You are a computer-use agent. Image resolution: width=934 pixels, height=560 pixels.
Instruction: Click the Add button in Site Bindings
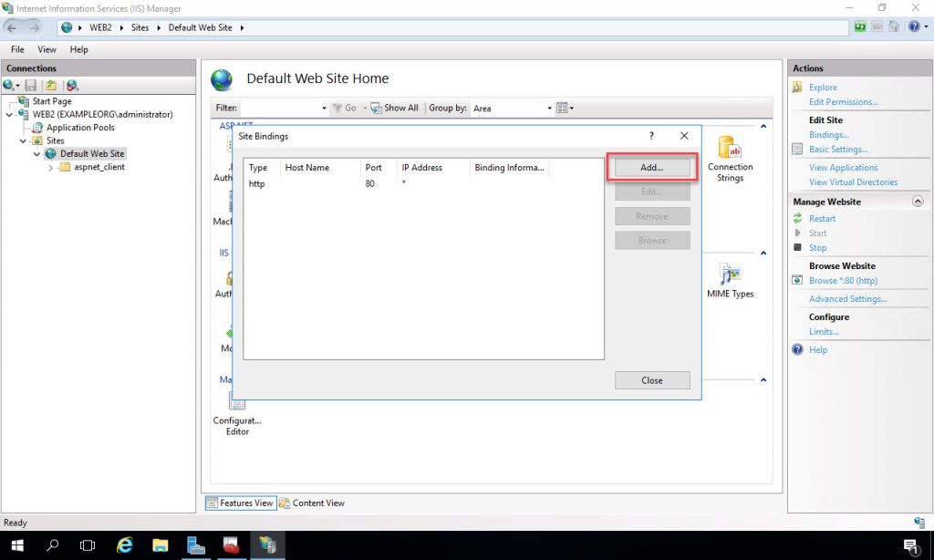[652, 167]
